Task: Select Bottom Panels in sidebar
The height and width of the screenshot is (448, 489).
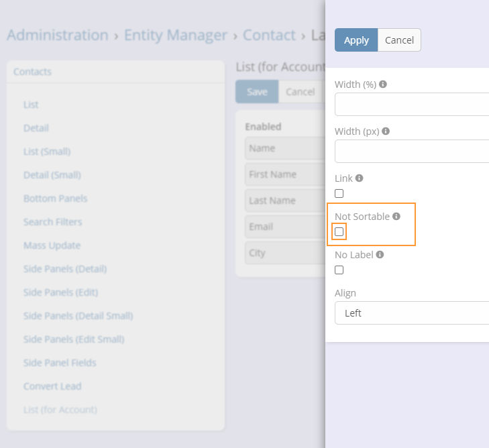Action: coord(55,199)
